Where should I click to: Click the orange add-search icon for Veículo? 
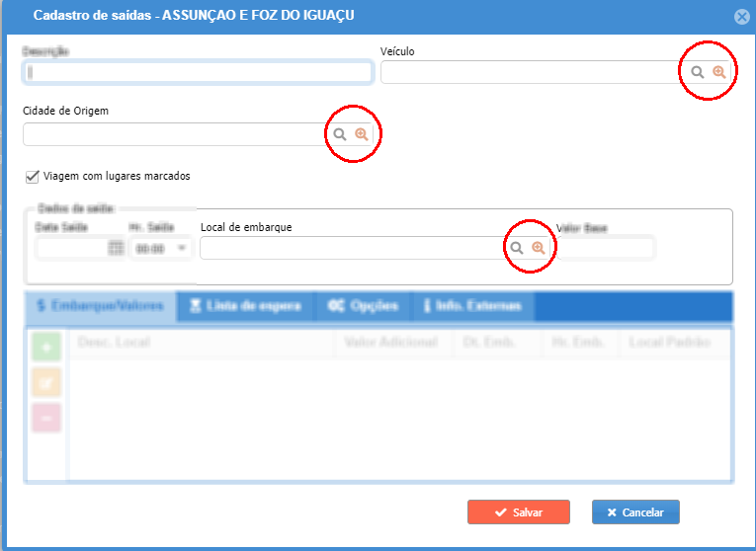point(719,72)
